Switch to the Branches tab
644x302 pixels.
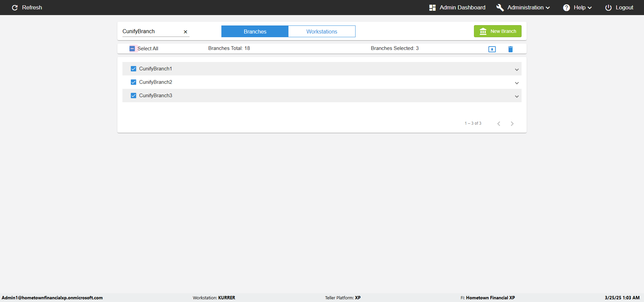pyautogui.click(x=255, y=32)
